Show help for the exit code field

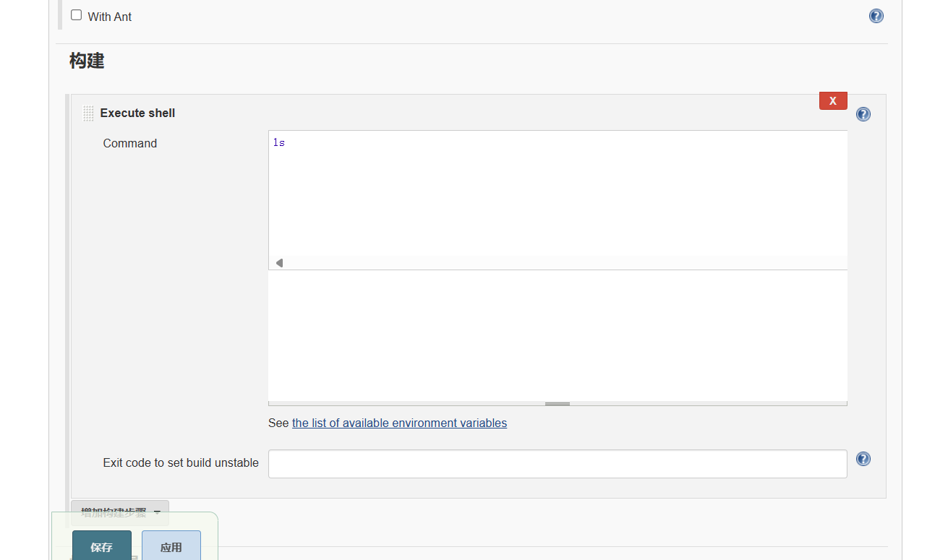(863, 459)
